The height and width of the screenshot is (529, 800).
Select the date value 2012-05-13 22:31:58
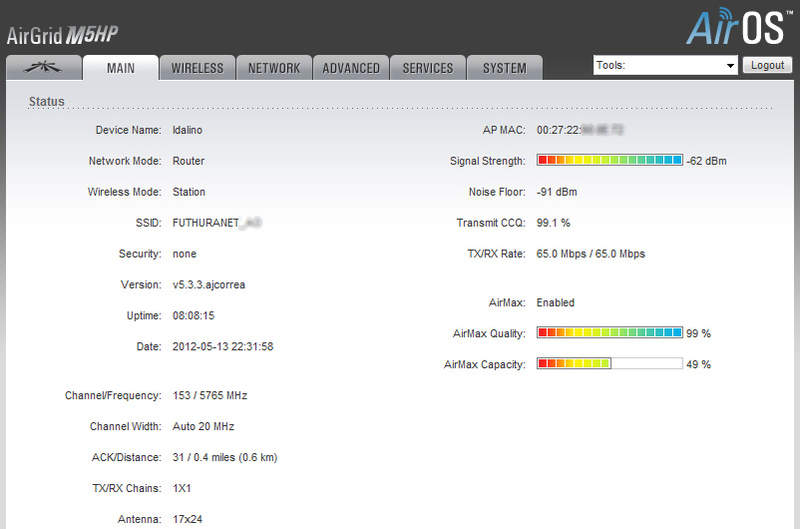(223, 346)
